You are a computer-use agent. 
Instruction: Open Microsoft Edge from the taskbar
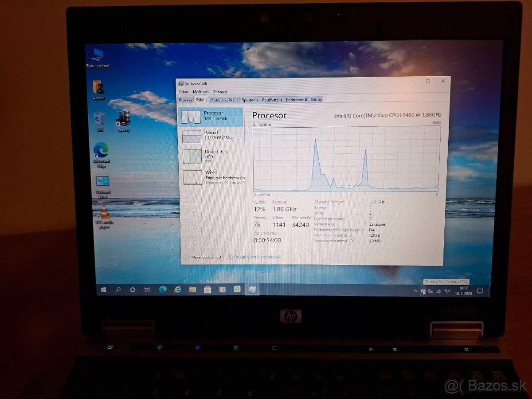tap(162, 289)
